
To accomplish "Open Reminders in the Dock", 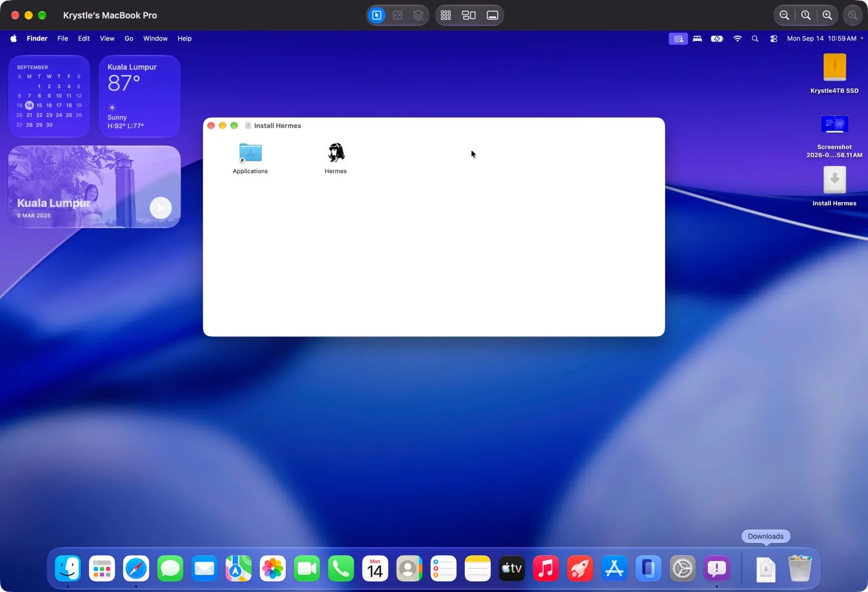I will (x=444, y=568).
